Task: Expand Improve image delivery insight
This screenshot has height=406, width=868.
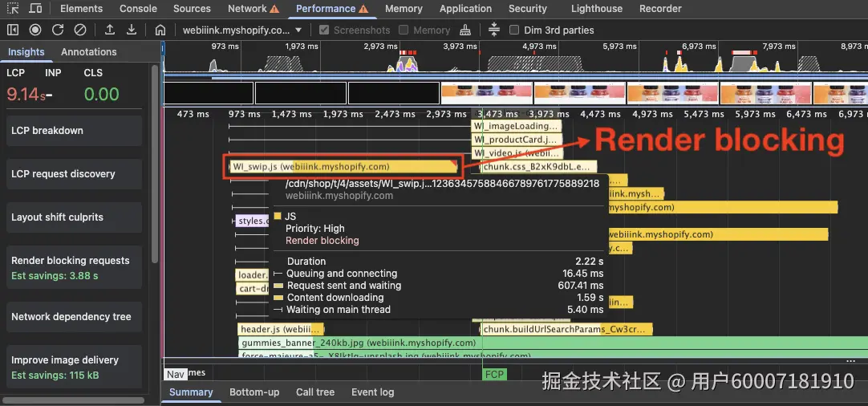Action: point(74,367)
